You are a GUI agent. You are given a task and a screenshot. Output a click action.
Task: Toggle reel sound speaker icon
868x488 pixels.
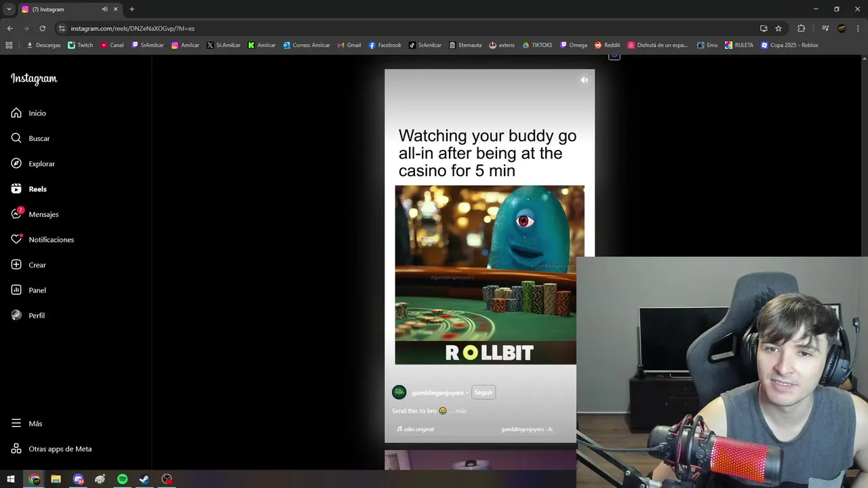(x=584, y=80)
